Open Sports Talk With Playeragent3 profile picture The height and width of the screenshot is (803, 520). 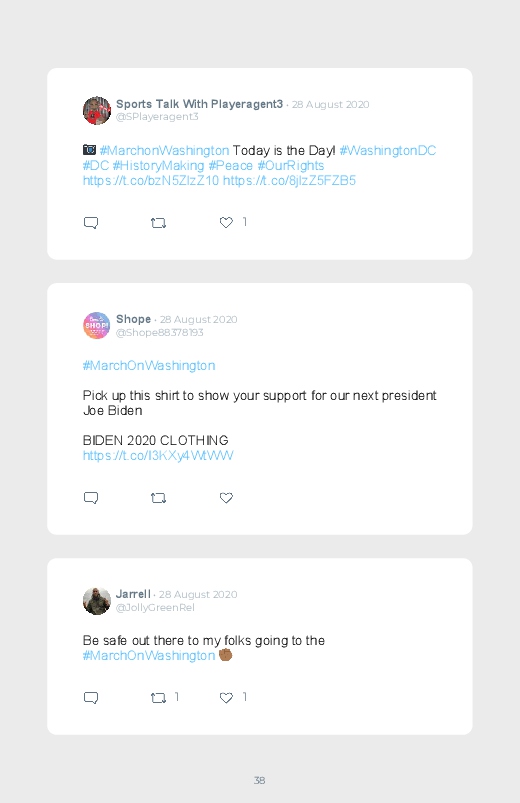(97, 110)
